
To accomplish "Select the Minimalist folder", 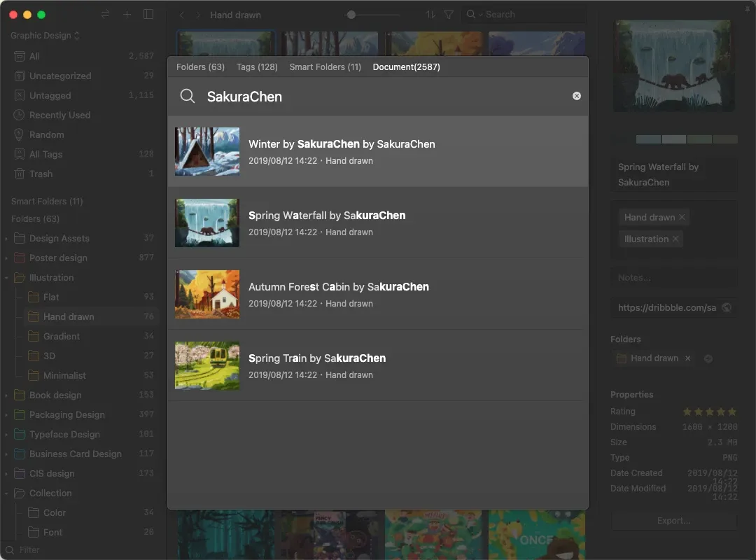I will [91, 375].
